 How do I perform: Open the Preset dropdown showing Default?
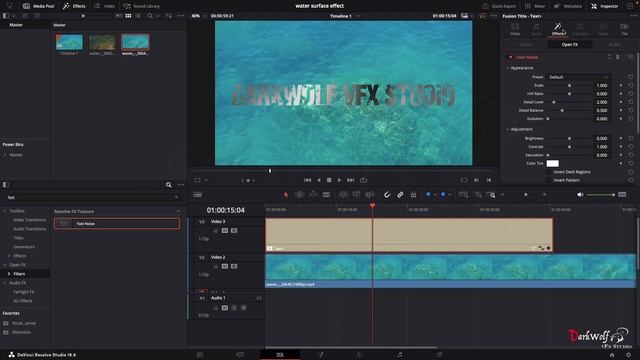[578, 77]
